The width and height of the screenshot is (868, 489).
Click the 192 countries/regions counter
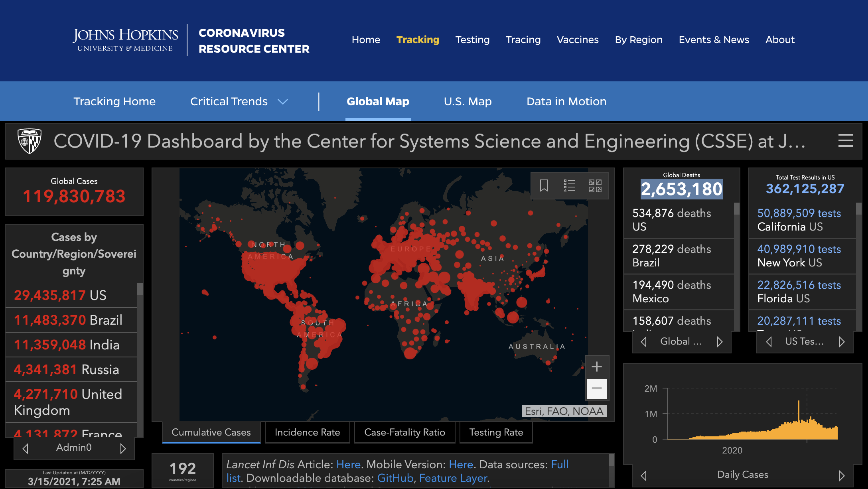pos(183,471)
